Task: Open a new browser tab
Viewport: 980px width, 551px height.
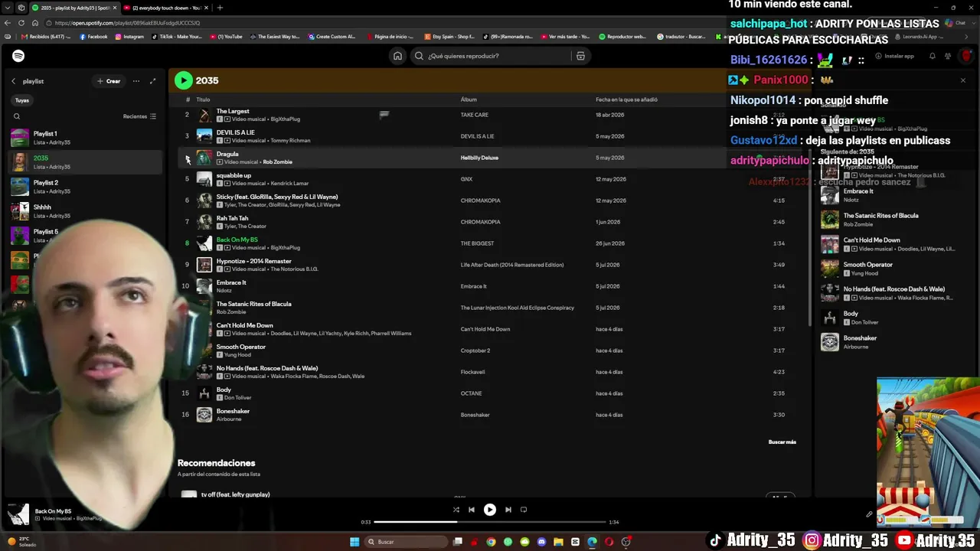Action: pyautogui.click(x=220, y=8)
